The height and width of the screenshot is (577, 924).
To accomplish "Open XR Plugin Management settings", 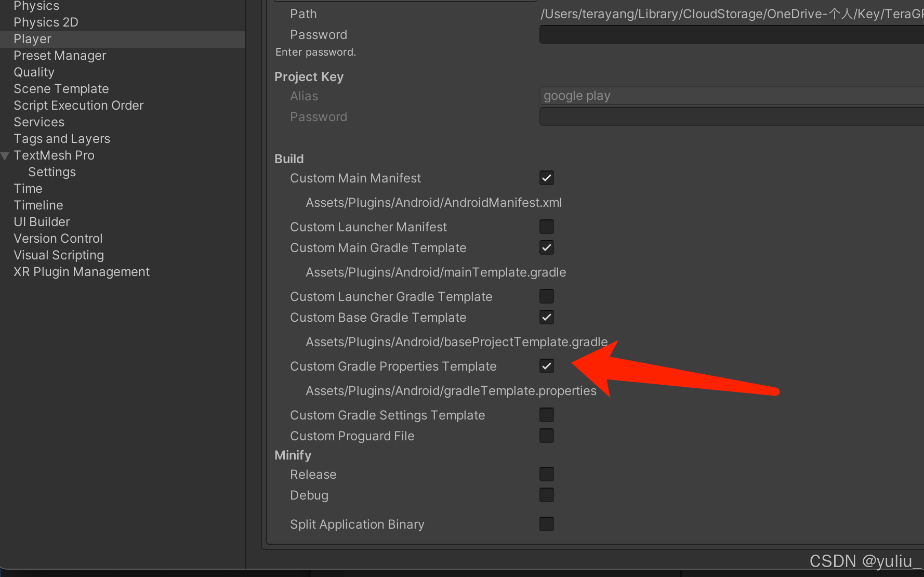I will click(81, 271).
